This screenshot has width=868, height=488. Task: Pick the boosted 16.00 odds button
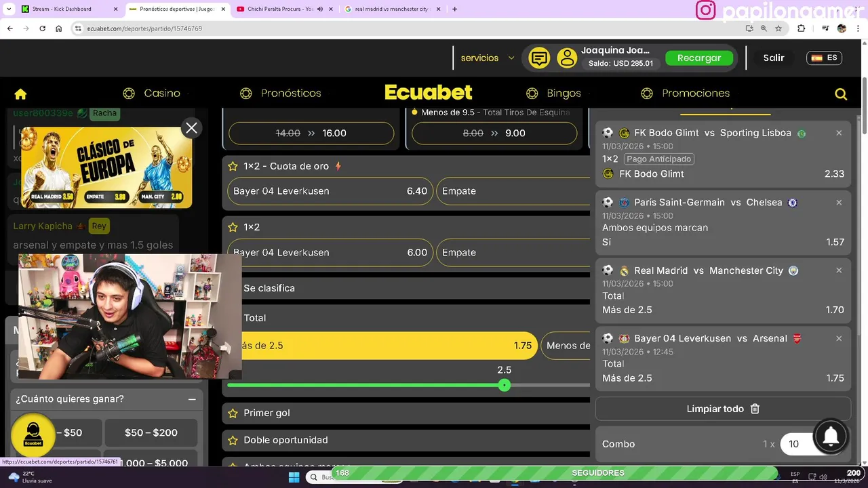coord(311,134)
